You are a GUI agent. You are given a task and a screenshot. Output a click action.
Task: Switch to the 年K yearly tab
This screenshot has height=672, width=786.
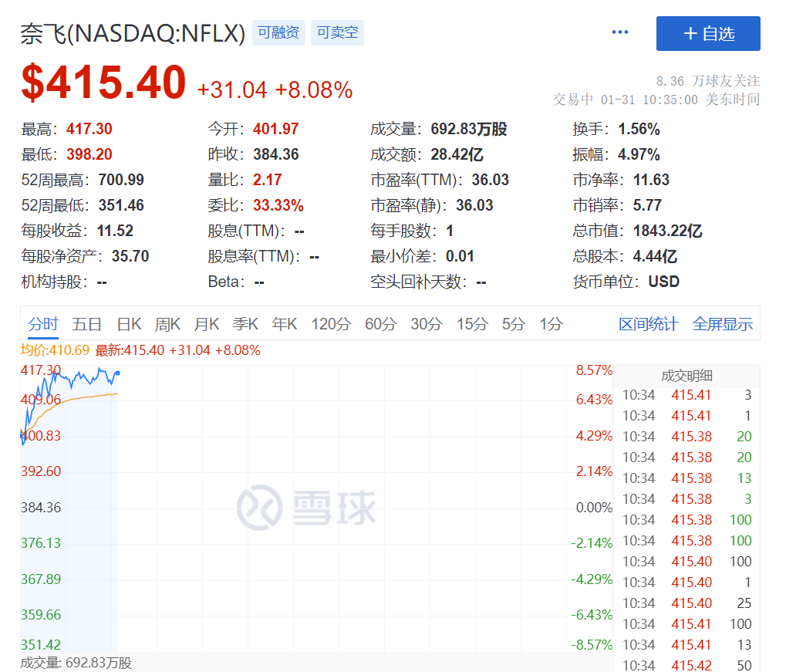point(284,324)
